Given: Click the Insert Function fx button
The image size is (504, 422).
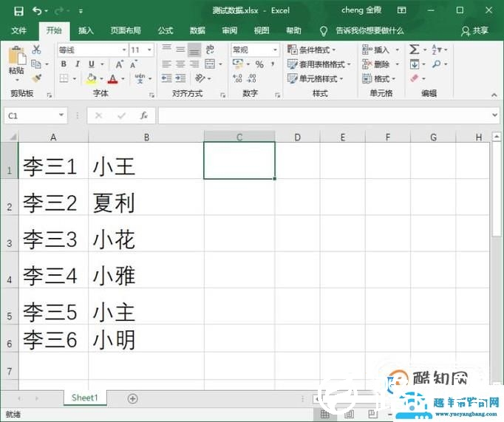Looking at the screenshot, I should click(143, 115).
